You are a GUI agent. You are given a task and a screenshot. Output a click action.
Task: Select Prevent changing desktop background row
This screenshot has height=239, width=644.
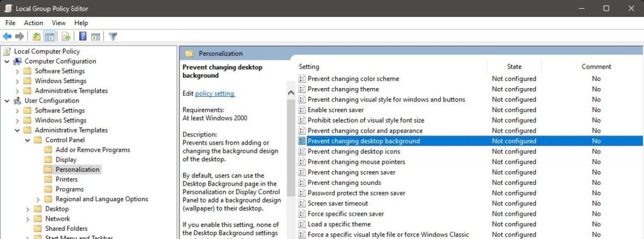pyautogui.click(x=470, y=141)
